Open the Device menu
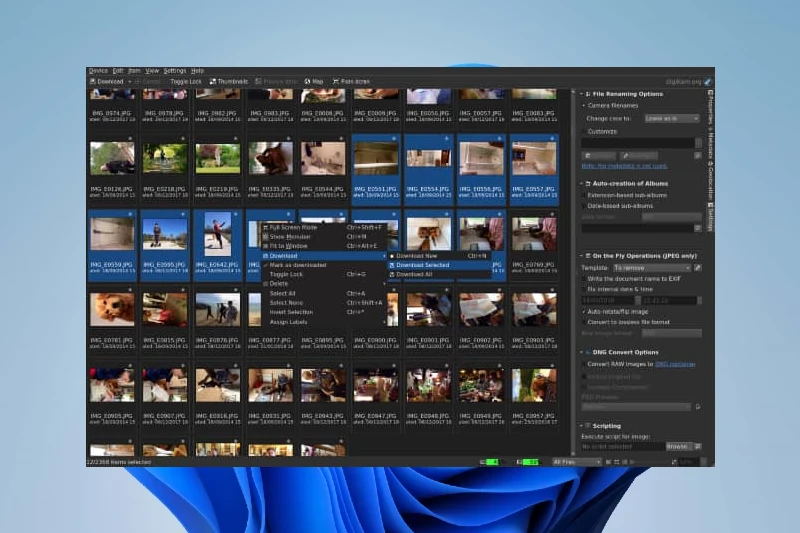Screen dimensions: 800x533 [x=98, y=71]
